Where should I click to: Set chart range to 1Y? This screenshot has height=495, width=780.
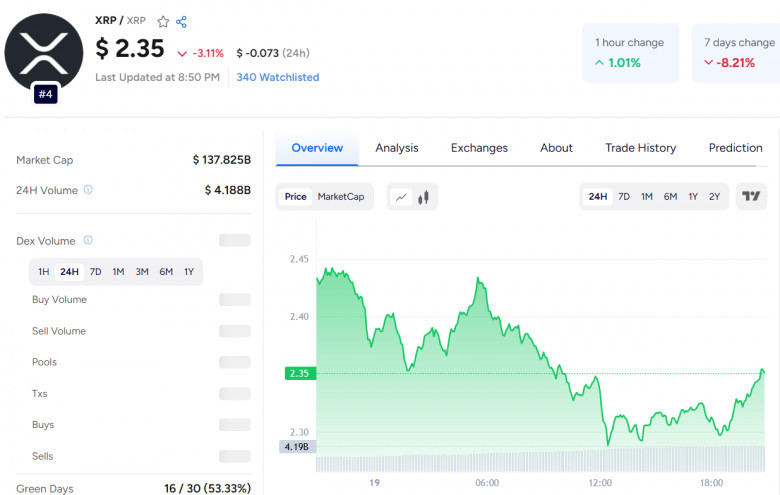coord(693,197)
